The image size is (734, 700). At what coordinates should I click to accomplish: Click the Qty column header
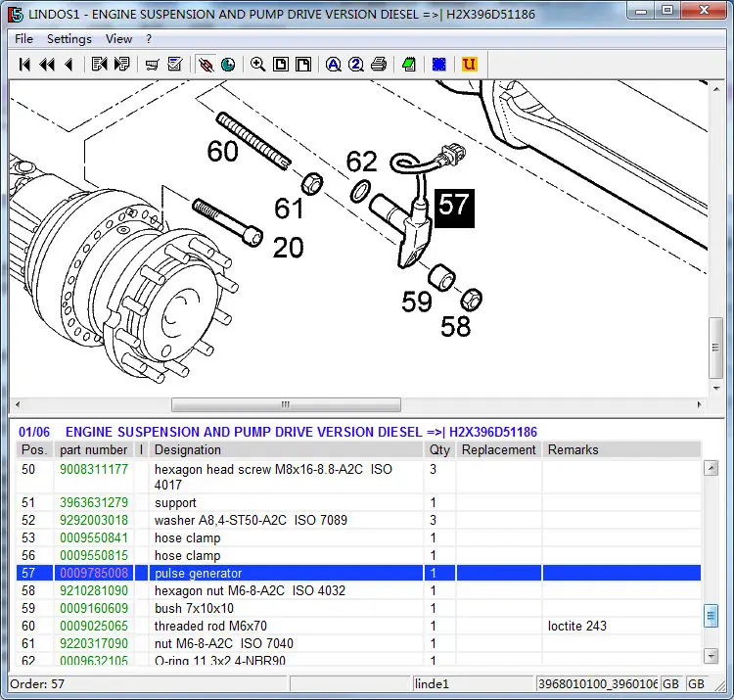click(439, 450)
